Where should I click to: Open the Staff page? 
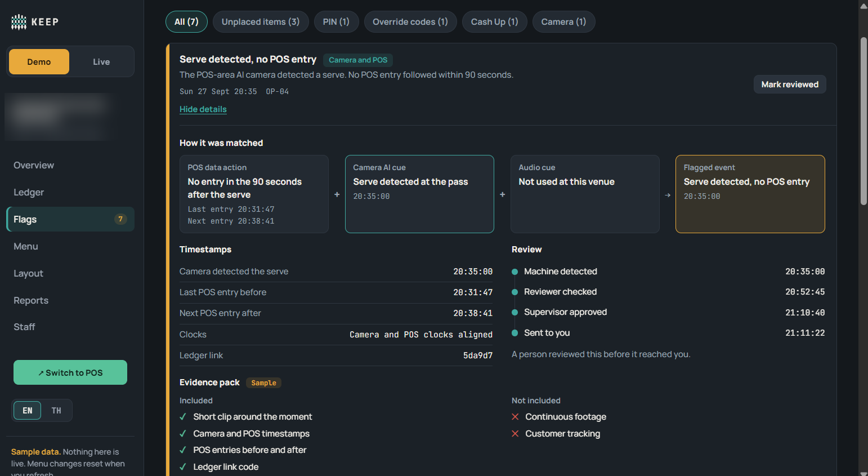(x=70, y=327)
